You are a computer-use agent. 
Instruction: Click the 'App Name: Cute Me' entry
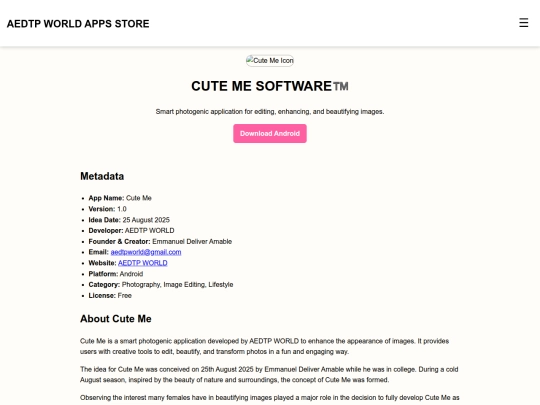coord(120,198)
